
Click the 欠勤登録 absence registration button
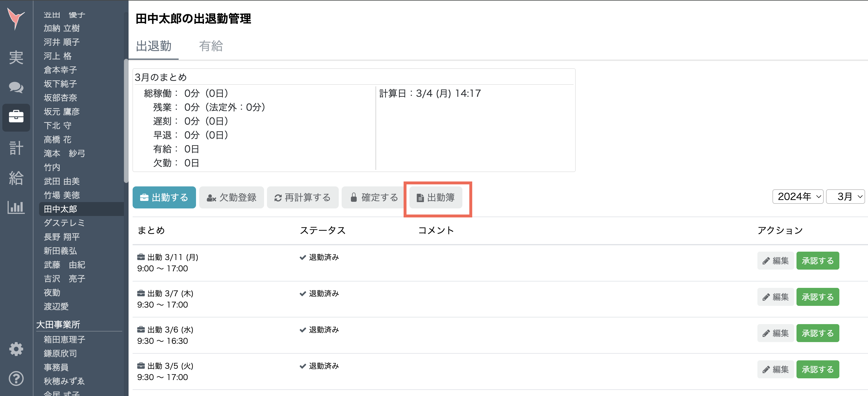[232, 197]
